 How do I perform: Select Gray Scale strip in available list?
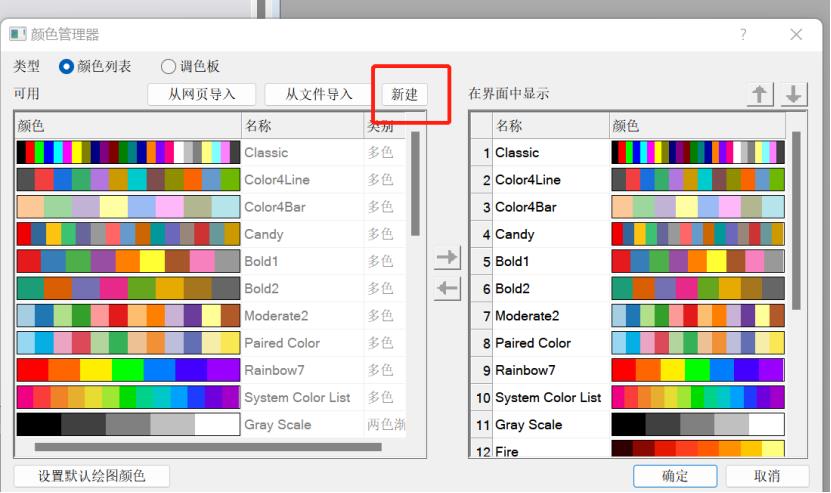[x=128, y=425]
